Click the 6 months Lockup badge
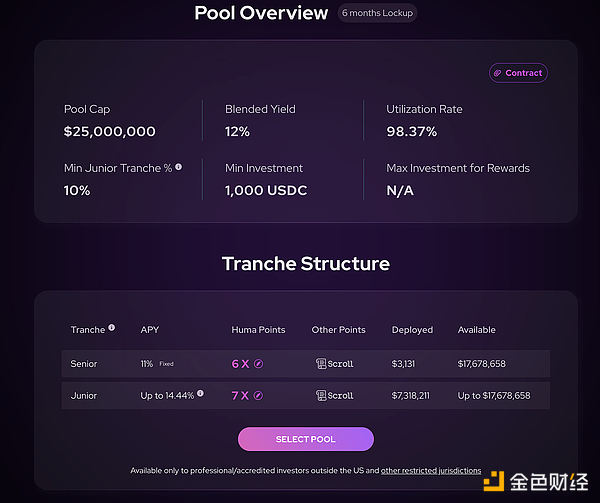This screenshot has height=503, width=600. tap(377, 13)
